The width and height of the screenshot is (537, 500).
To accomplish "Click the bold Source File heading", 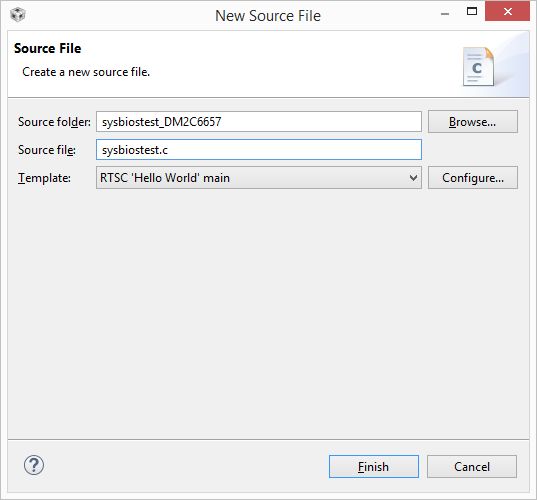I will (x=48, y=48).
